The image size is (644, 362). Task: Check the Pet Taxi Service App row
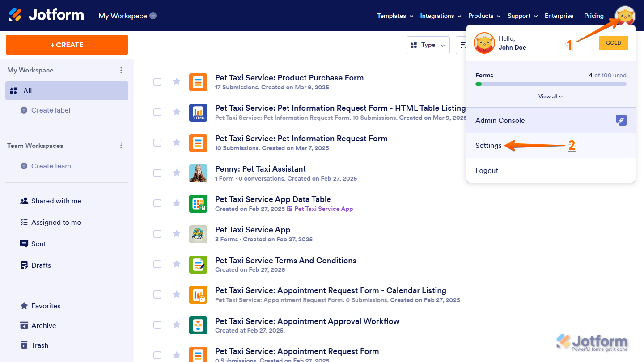[157, 234]
